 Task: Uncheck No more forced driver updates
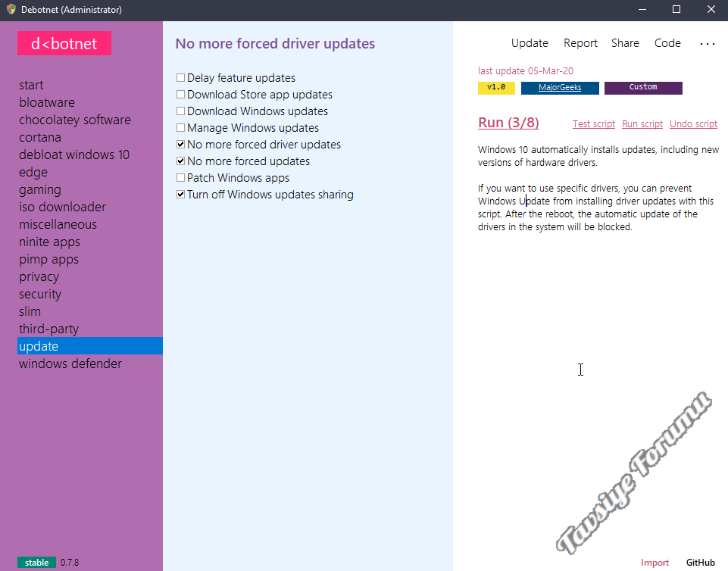coord(180,145)
